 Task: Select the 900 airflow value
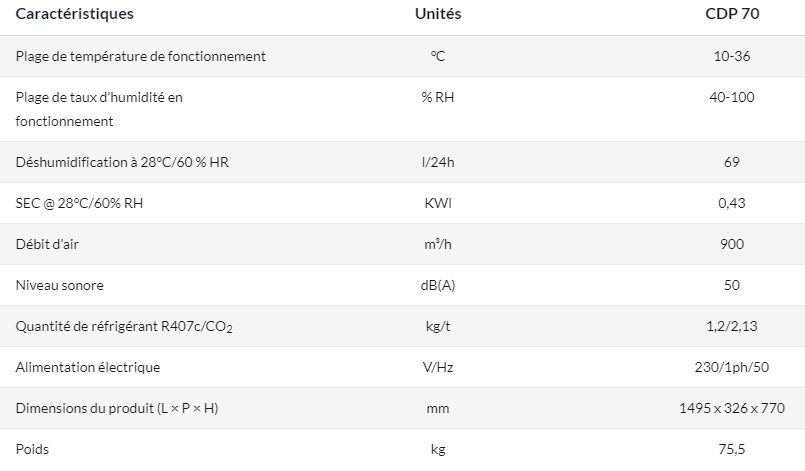click(731, 244)
